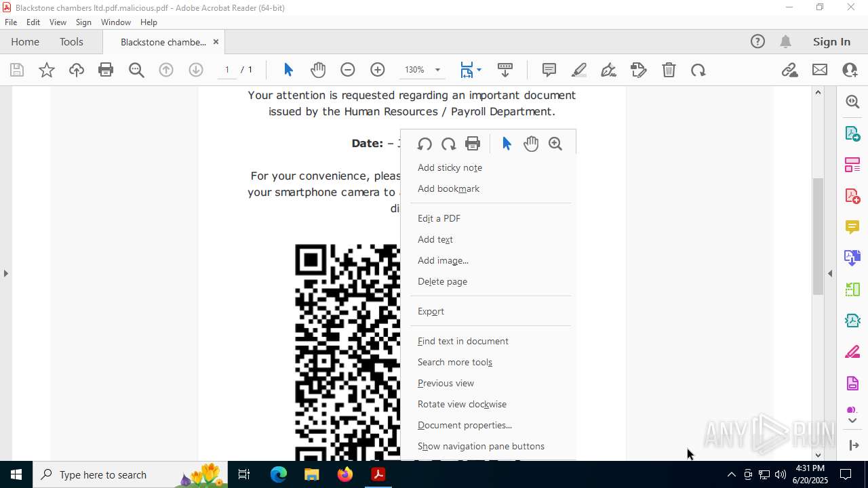Send file by email envelope icon

pos(820,70)
